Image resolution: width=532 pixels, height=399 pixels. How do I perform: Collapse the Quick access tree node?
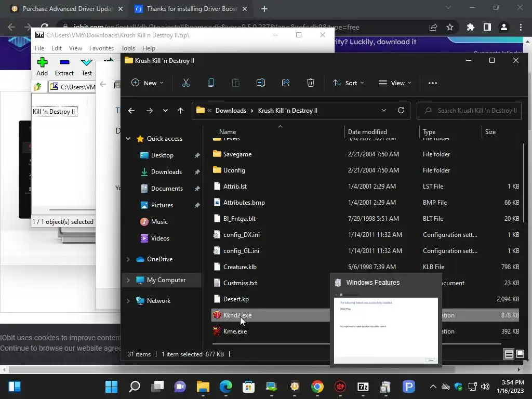point(128,138)
